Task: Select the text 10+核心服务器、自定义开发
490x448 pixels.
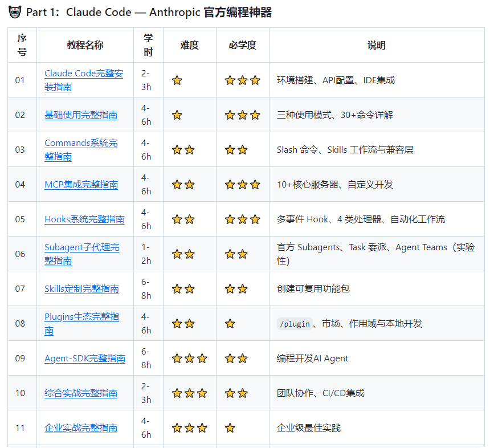Action: coord(334,185)
